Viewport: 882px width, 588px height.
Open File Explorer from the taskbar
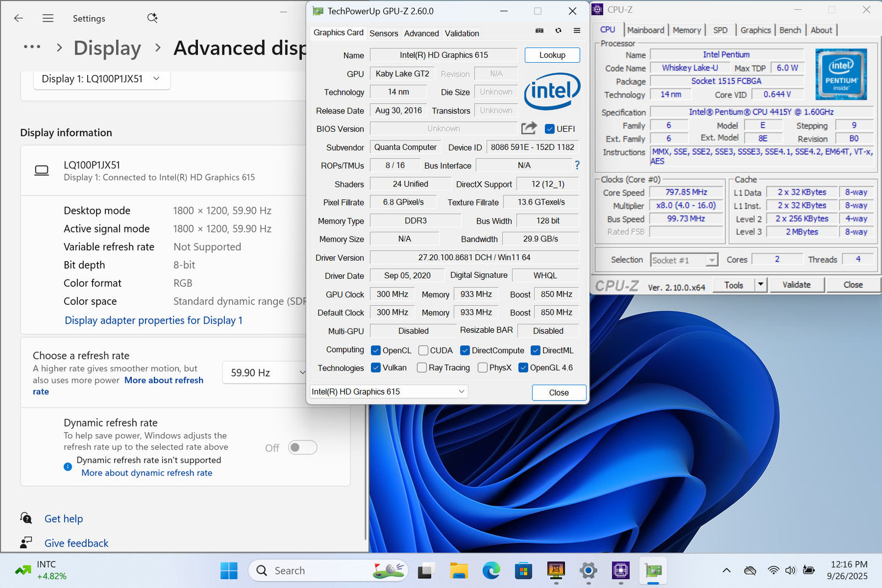tap(458, 570)
